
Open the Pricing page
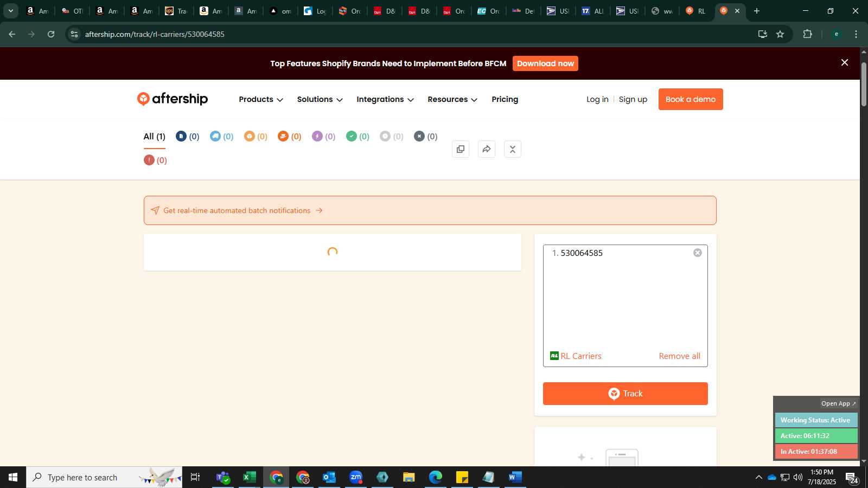pyautogui.click(x=505, y=99)
